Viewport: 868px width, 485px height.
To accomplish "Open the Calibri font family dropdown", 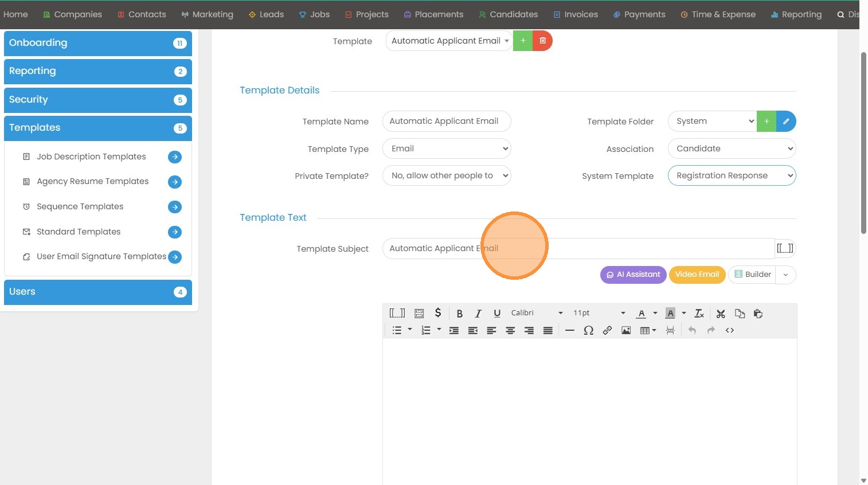I will pyautogui.click(x=537, y=313).
